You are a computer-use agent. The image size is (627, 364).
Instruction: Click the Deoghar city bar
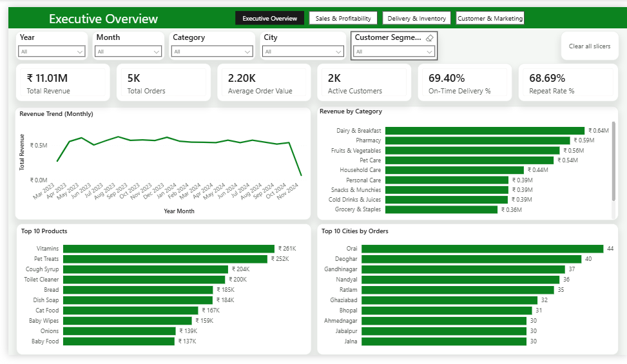[472, 259]
